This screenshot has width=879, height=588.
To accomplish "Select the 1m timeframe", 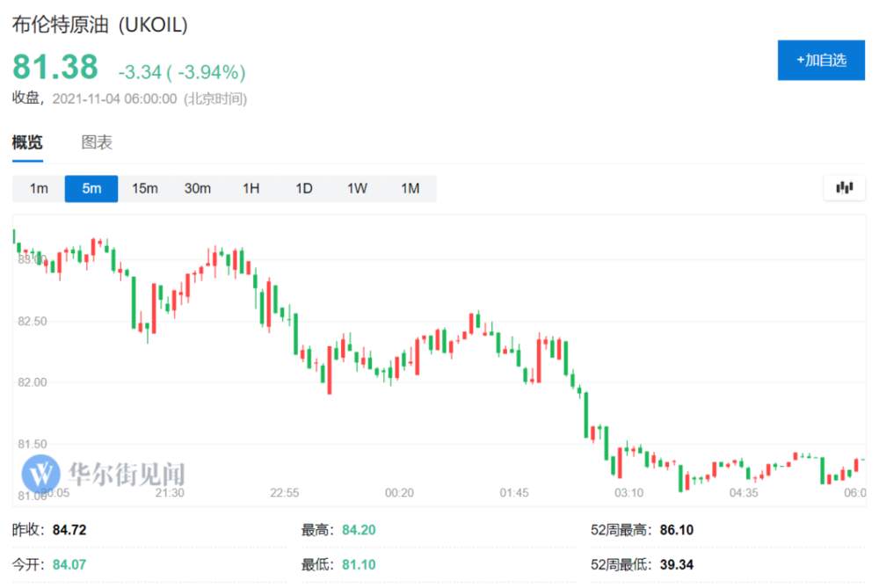I will click(39, 188).
